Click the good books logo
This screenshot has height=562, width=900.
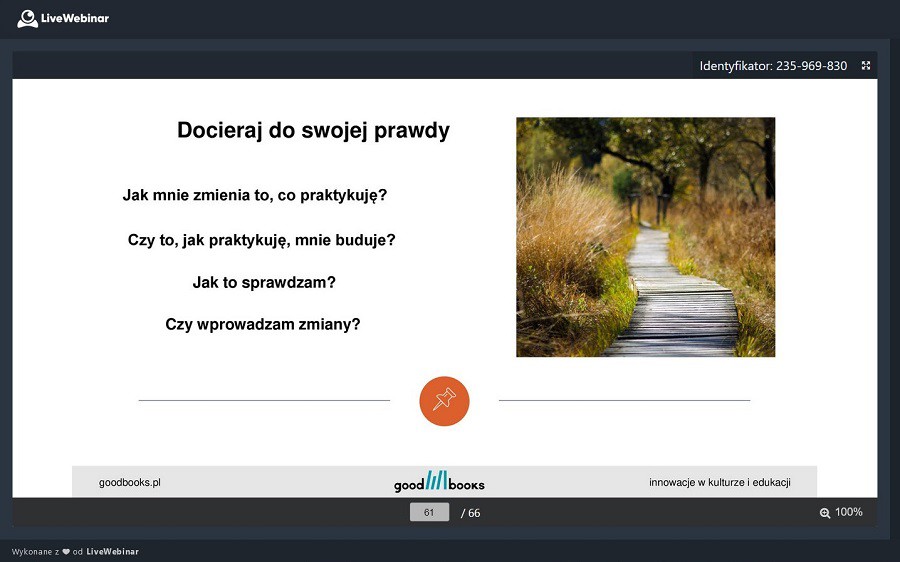click(439, 481)
